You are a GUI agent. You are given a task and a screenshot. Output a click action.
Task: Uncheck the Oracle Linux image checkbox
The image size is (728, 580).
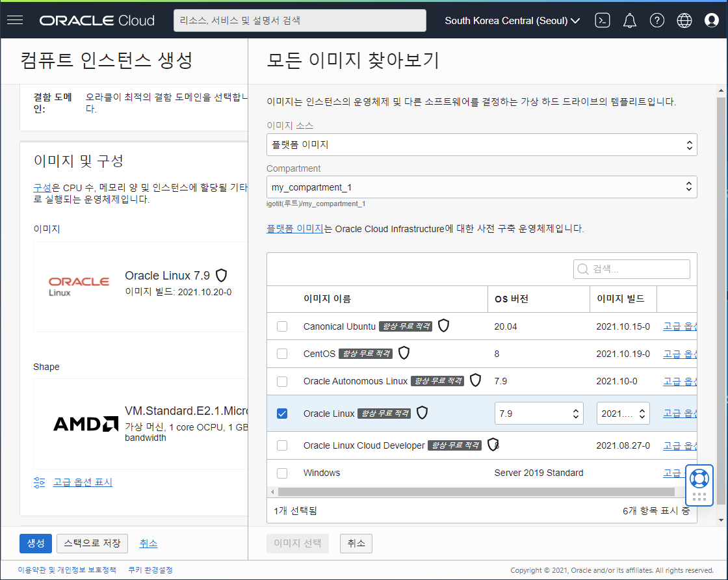282,414
